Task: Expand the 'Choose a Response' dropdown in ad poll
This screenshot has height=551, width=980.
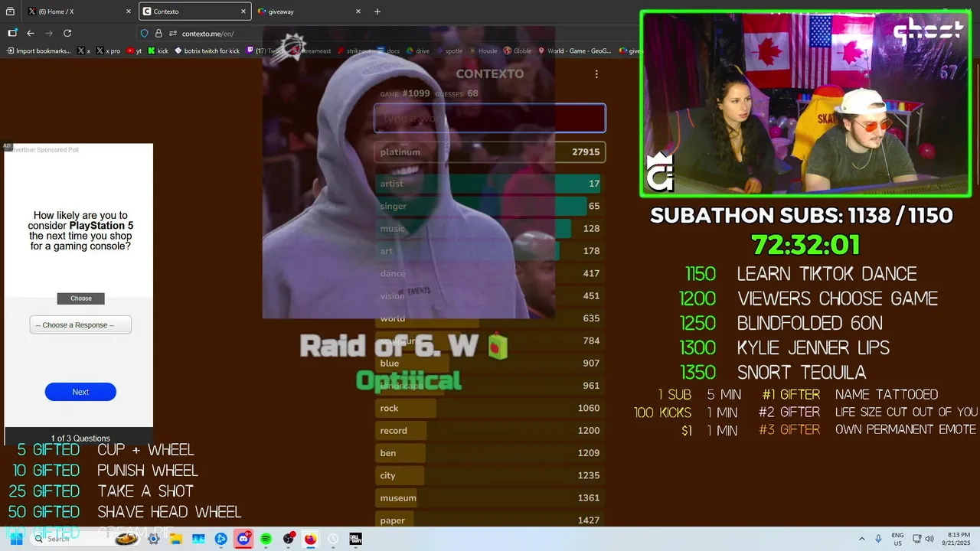Action: pyautogui.click(x=80, y=324)
